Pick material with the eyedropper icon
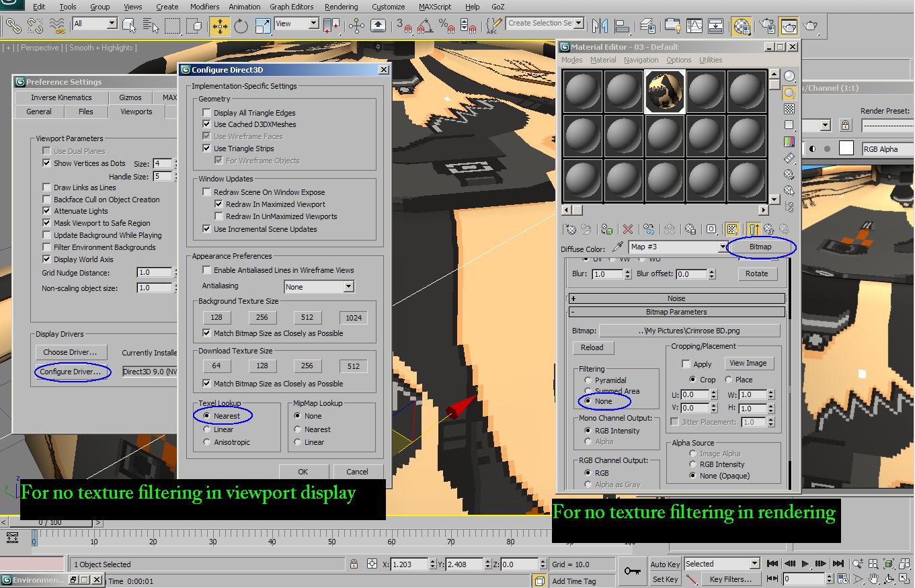This screenshot has height=588, width=915. pos(618,247)
